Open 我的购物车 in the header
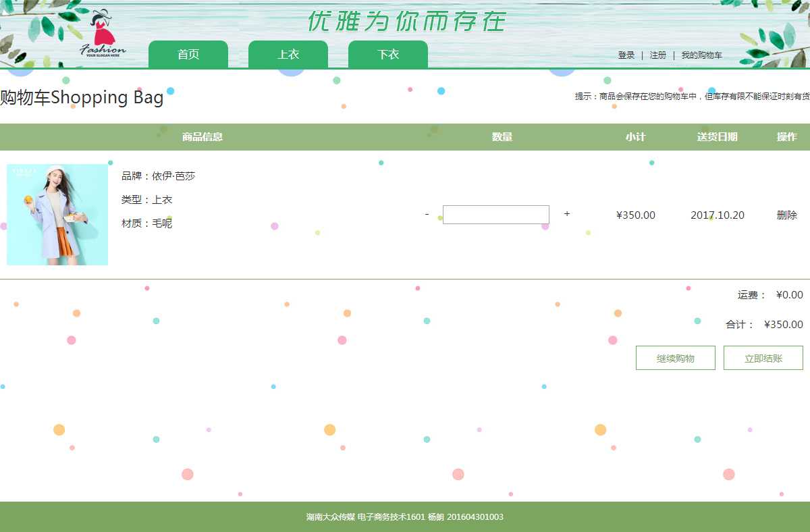This screenshot has width=810, height=532. (x=701, y=55)
